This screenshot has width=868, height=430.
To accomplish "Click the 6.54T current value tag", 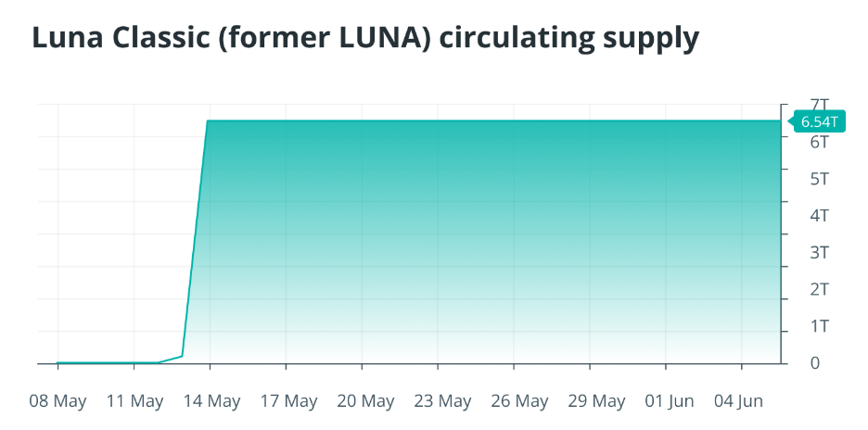I will pyautogui.click(x=819, y=121).
